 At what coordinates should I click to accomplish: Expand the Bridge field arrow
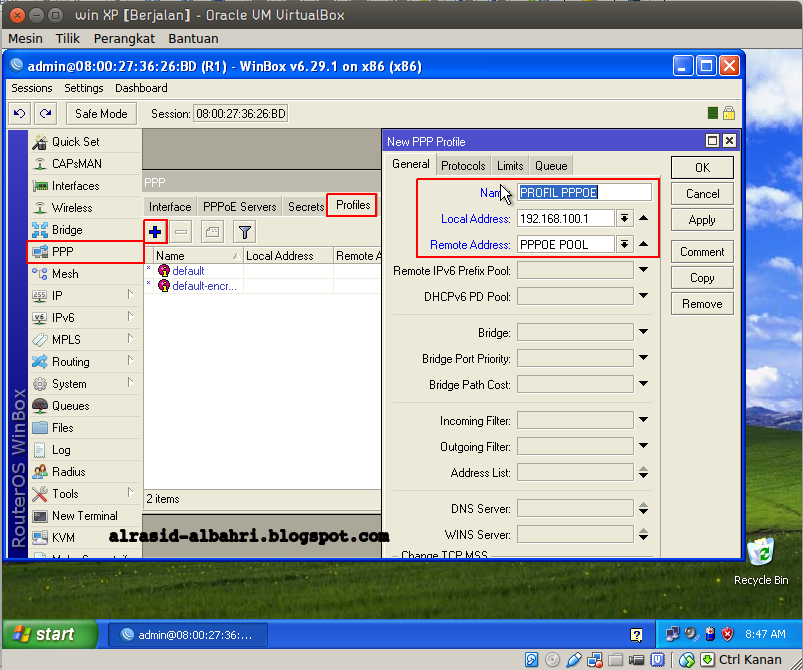coord(644,332)
